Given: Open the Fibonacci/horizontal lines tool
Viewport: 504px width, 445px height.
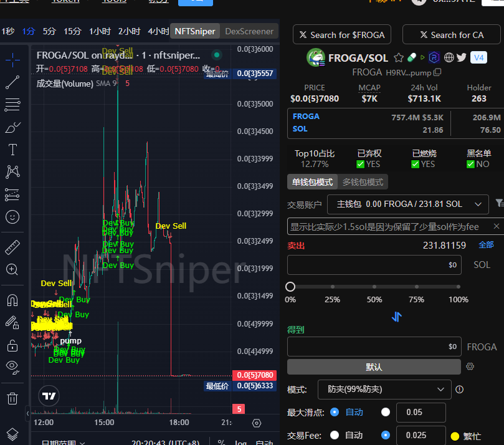Looking at the screenshot, I should pyautogui.click(x=12, y=105).
